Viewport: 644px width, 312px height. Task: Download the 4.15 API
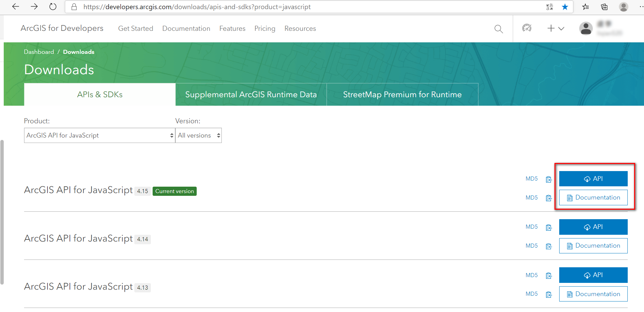593,179
